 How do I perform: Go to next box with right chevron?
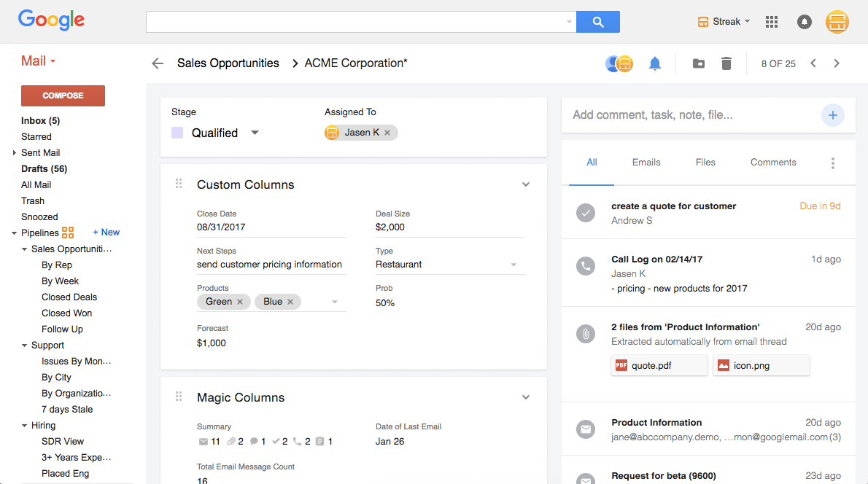(x=837, y=63)
